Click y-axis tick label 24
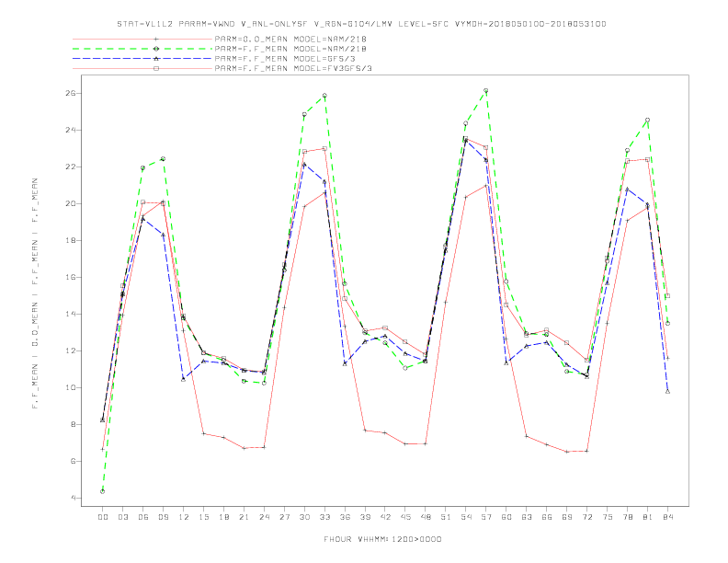Viewport: 728px width, 563px height. coord(73,130)
